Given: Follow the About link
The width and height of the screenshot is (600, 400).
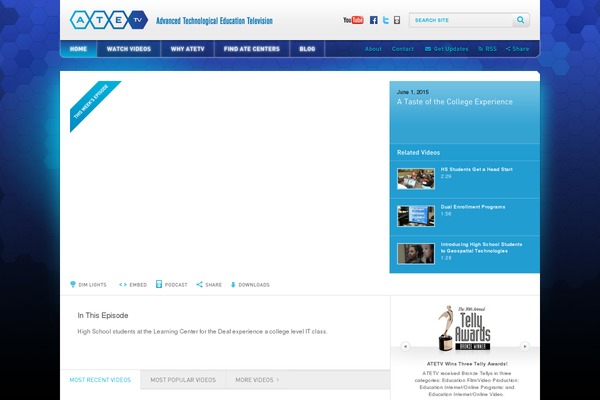Looking at the screenshot, I should pyautogui.click(x=373, y=49).
